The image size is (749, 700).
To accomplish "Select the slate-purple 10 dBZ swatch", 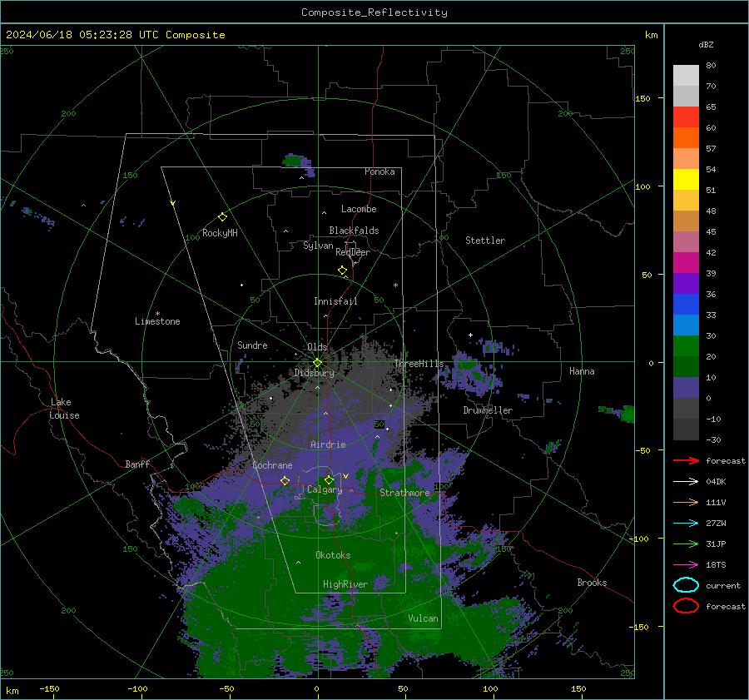I will point(686,388).
